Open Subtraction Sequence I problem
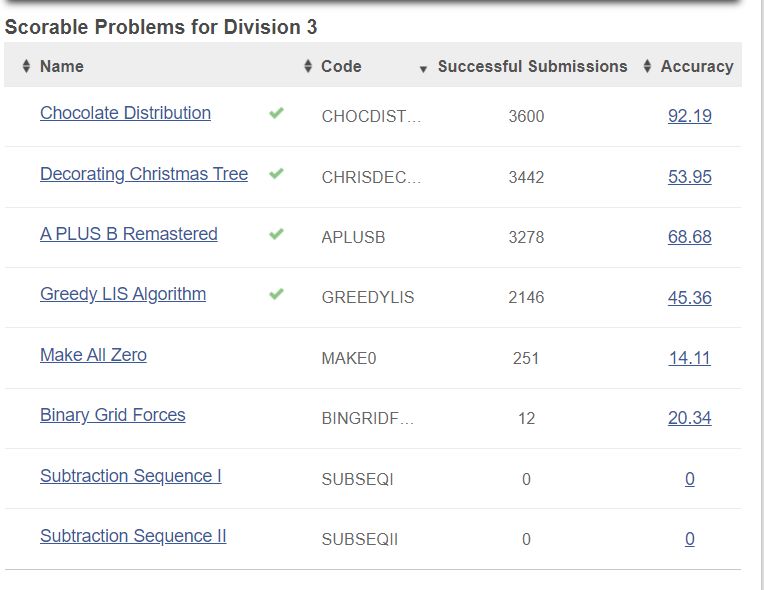 coord(130,476)
